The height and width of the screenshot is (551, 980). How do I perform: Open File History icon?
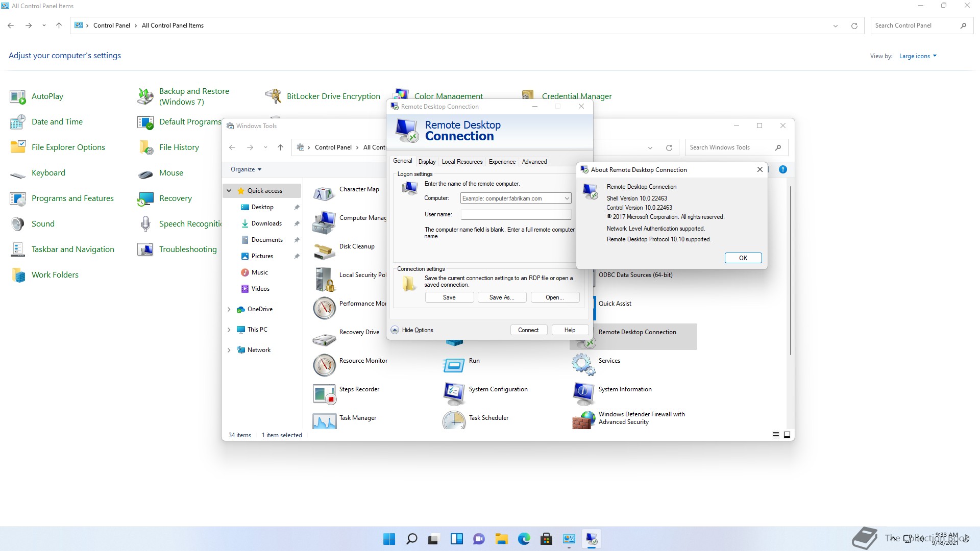coord(145,147)
